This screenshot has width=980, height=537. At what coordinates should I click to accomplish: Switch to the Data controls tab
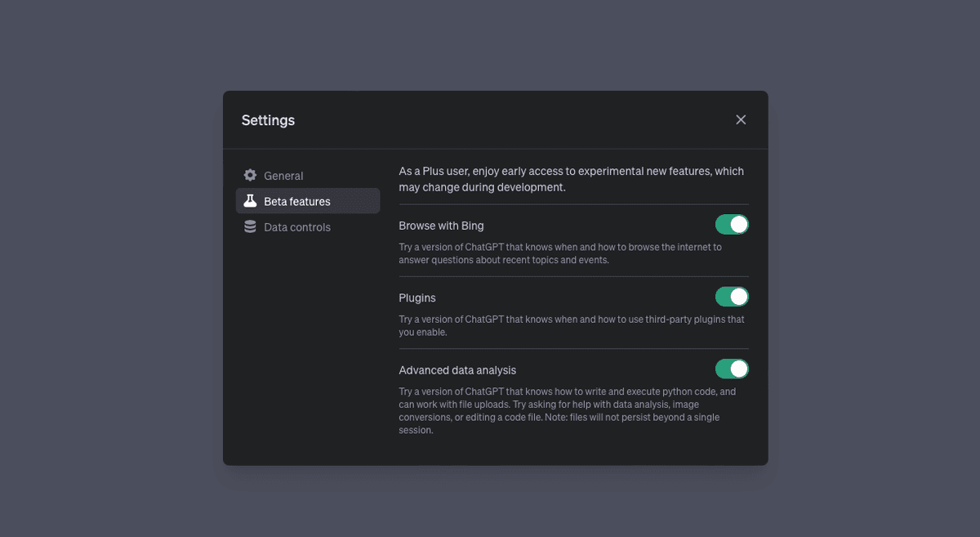point(297,227)
